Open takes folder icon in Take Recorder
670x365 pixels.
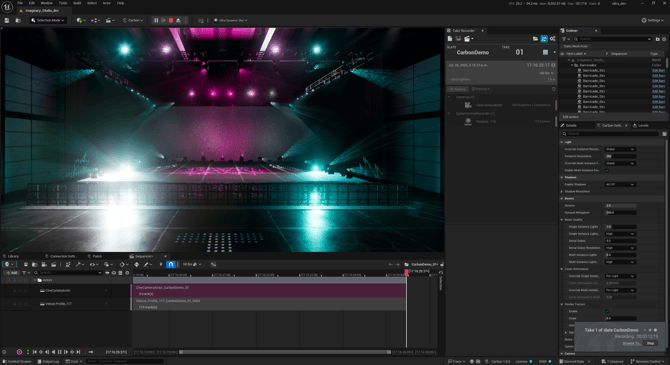535,39
